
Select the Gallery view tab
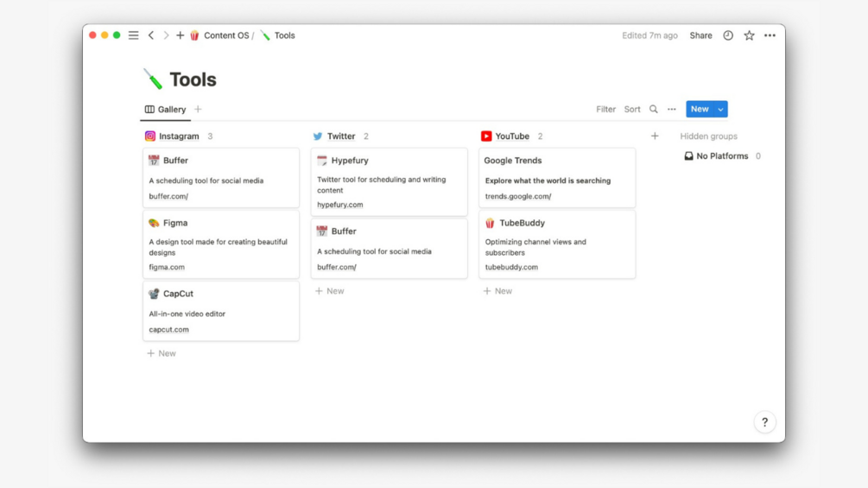(x=166, y=110)
